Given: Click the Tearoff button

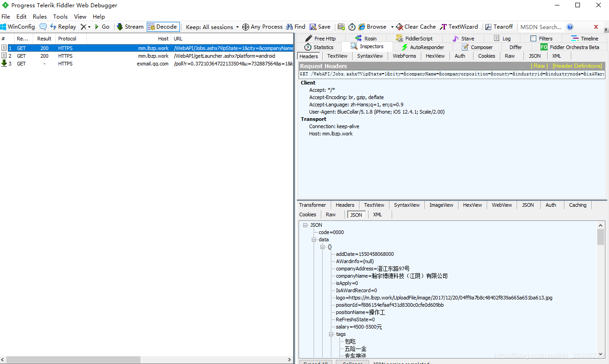Looking at the screenshot, I should pos(499,27).
